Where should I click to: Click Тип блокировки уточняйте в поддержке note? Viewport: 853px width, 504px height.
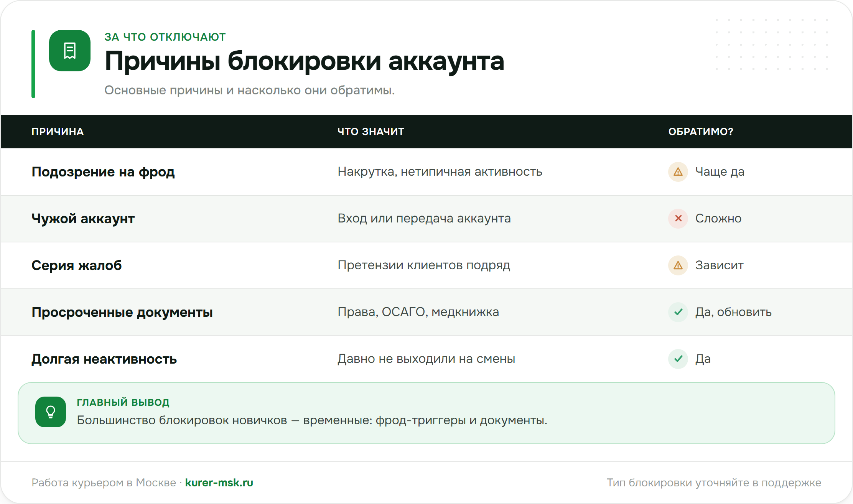point(714,483)
